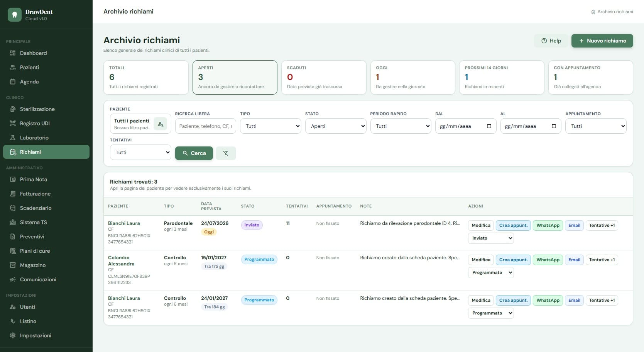The width and height of the screenshot is (644, 352).
Task: Click WhatsApp for Colombo Alessandra's recall
Action: coord(548,260)
